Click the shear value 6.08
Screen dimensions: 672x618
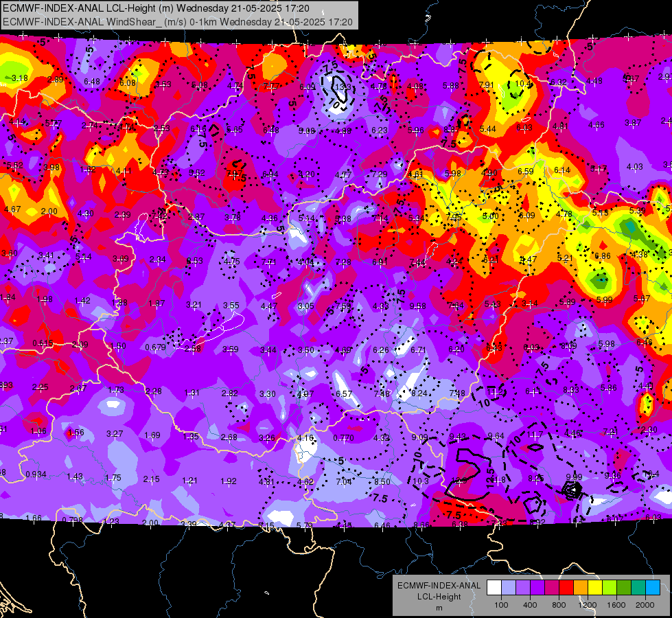(128, 83)
